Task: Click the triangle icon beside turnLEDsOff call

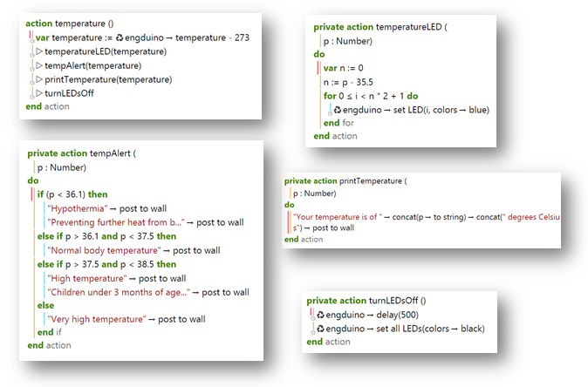Action: click(38, 92)
